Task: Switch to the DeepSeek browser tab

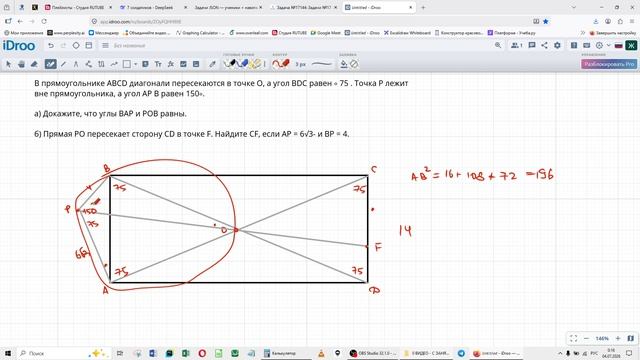Action: click(153, 7)
